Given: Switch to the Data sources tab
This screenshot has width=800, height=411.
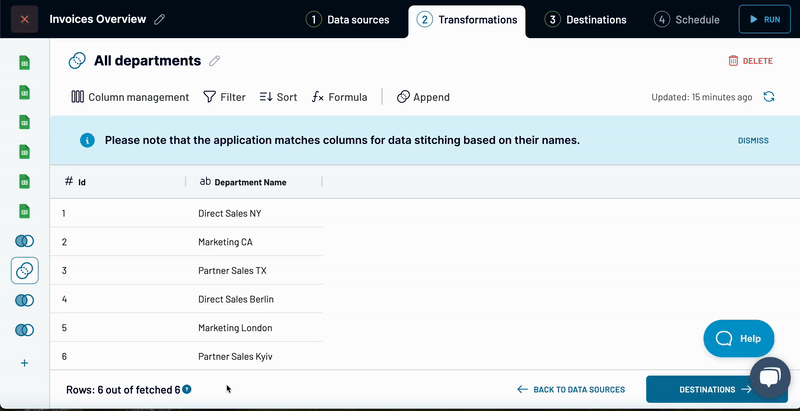Looking at the screenshot, I should pyautogui.click(x=348, y=20).
